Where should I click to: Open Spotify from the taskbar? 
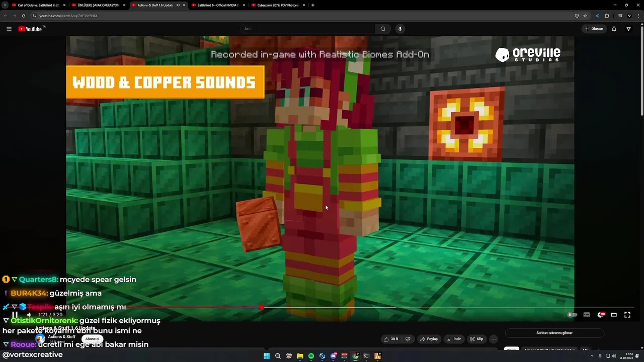[311, 356]
